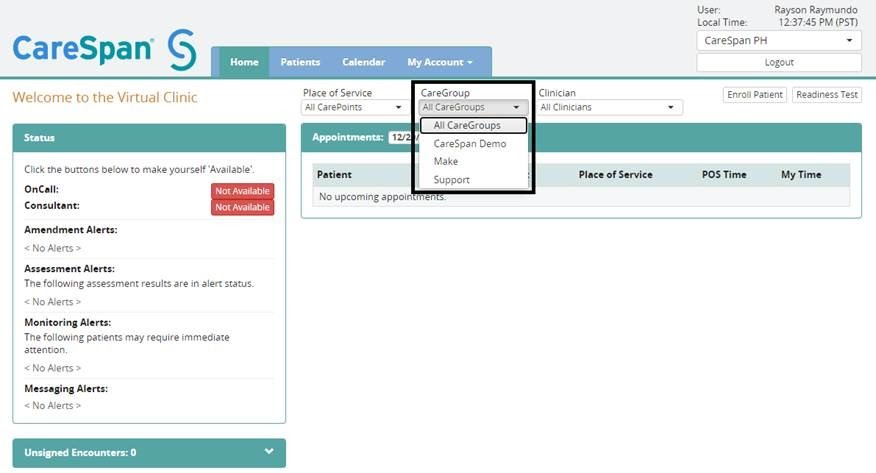Open the Clinician dropdown
The width and height of the screenshot is (876, 473).
point(610,107)
